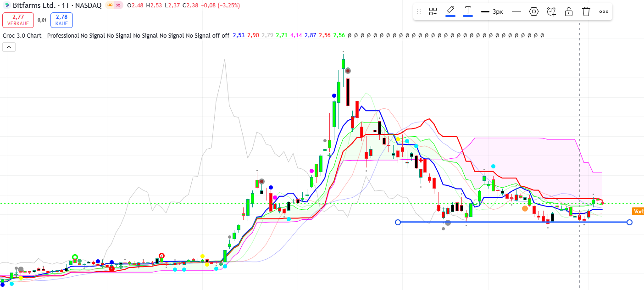Open the line style dropdown
Viewport: 644px width, 290px height.
pos(516,11)
